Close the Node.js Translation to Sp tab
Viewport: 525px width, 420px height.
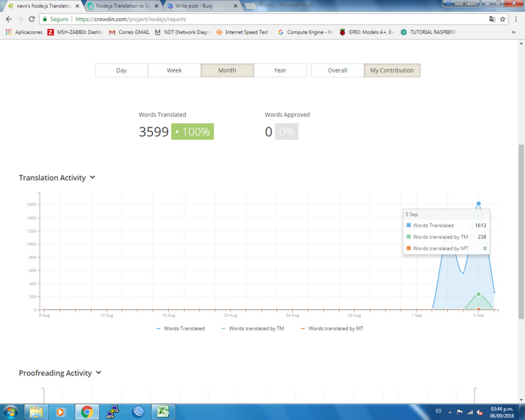157,6
